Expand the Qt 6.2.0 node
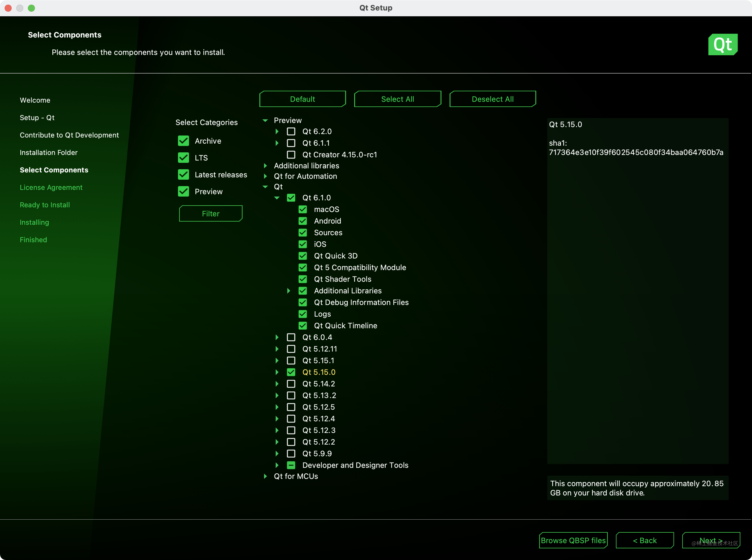The width and height of the screenshot is (752, 560). pos(277,131)
